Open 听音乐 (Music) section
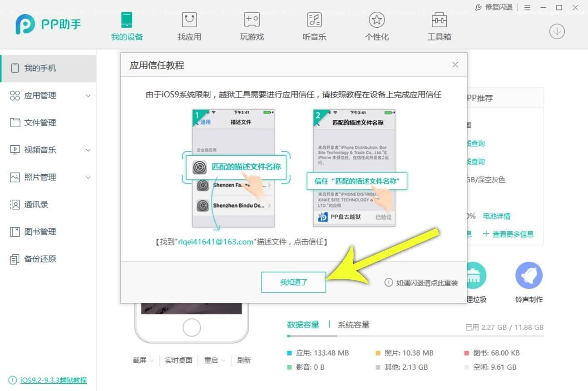The height and width of the screenshot is (391, 588). coord(314,26)
